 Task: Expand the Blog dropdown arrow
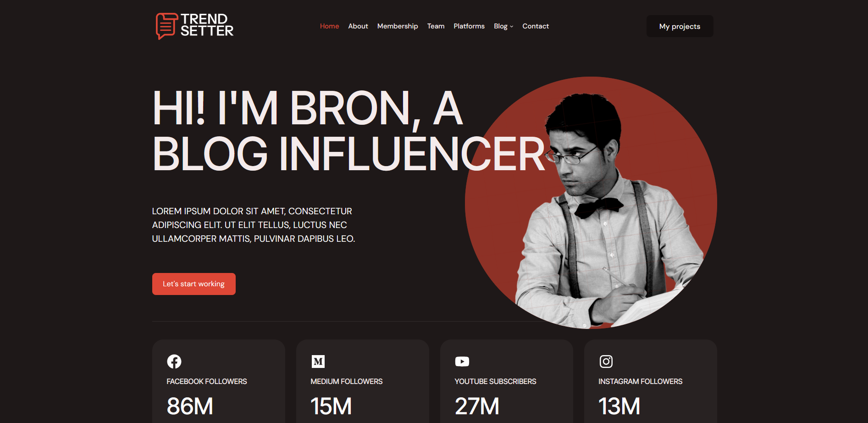[x=512, y=27]
